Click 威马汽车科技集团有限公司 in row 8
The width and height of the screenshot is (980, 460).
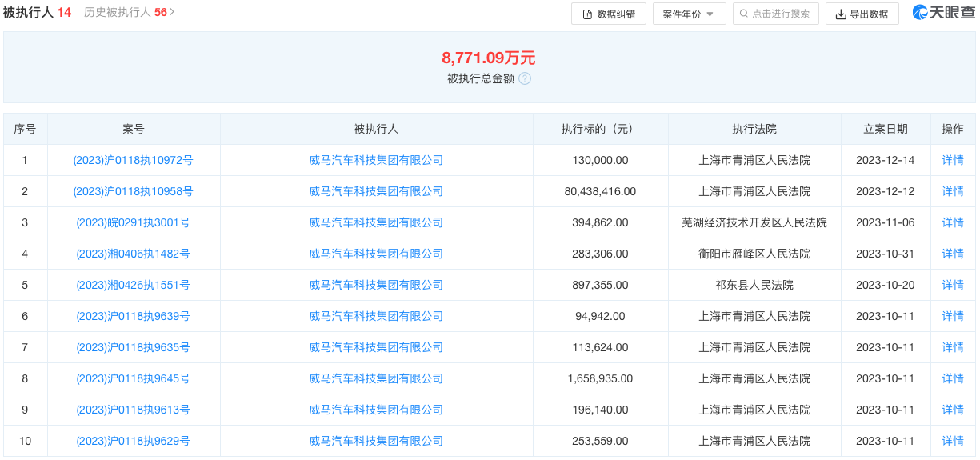376,378
